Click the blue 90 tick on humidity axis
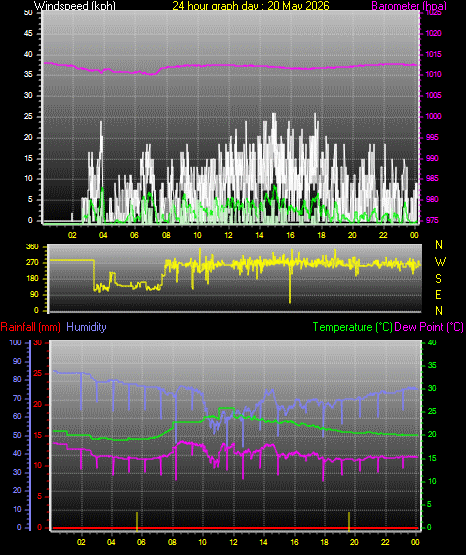This screenshot has width=466, height=555. pyautogui.click(x=17, y=361)
